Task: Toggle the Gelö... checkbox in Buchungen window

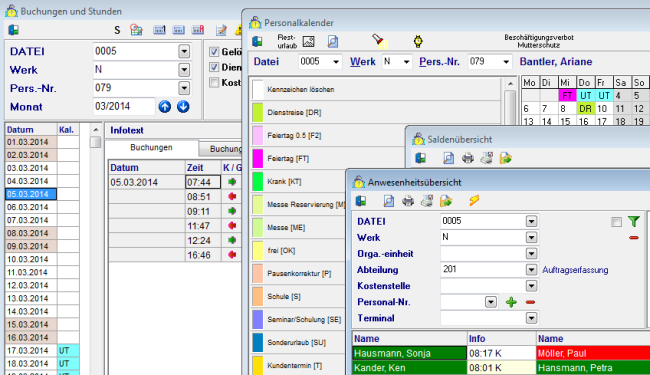Action: click(x=214, y=52)
